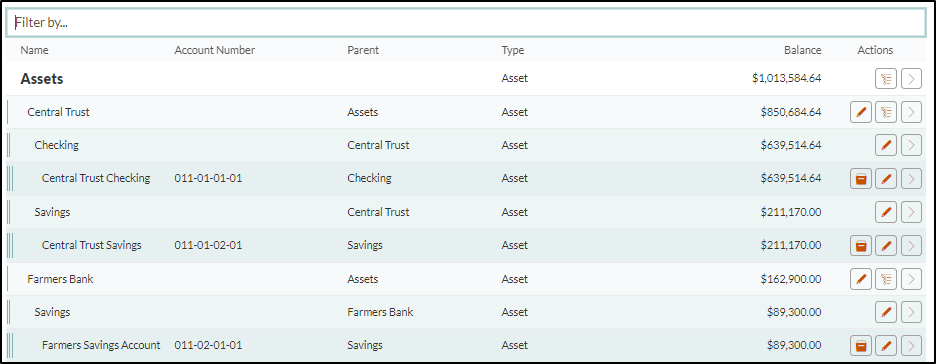Click the hierarchy icon for Central Trust
Screen dimensions: 936x364
(x=886, y=112)
